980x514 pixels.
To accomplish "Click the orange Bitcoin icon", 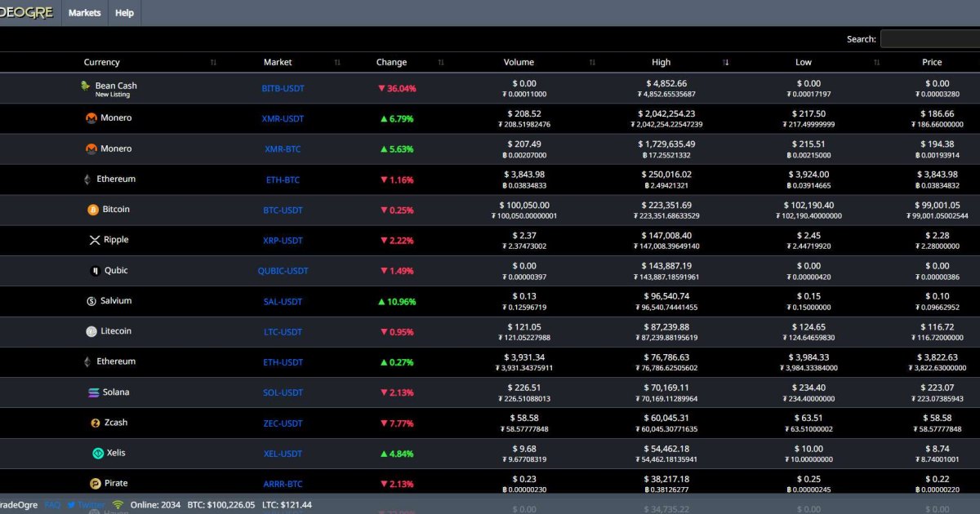I will coord(93,210).
